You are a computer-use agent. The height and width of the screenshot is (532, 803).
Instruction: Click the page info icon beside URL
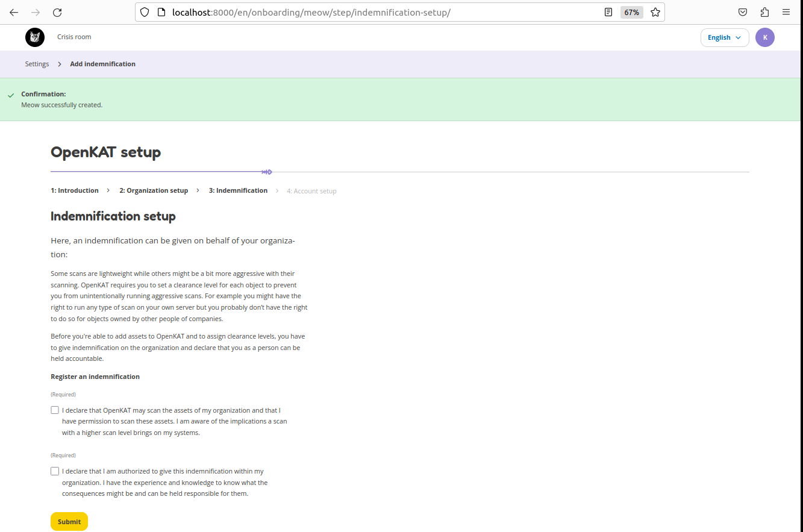pyautogui.click(x=161, y=12)
